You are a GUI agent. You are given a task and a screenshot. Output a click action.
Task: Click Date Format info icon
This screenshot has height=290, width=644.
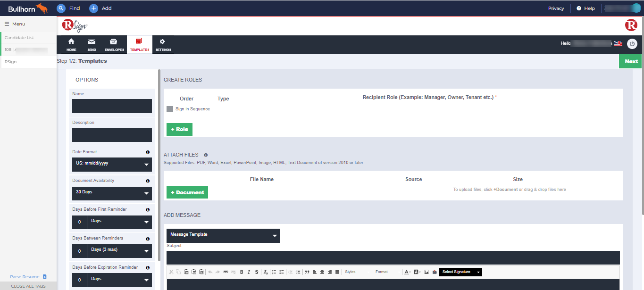(148, 152)
